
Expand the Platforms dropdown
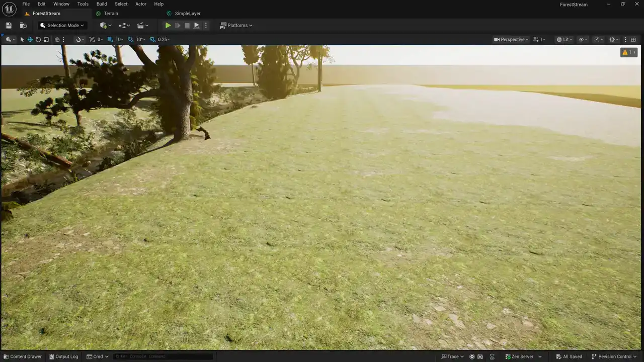[236, 26]
